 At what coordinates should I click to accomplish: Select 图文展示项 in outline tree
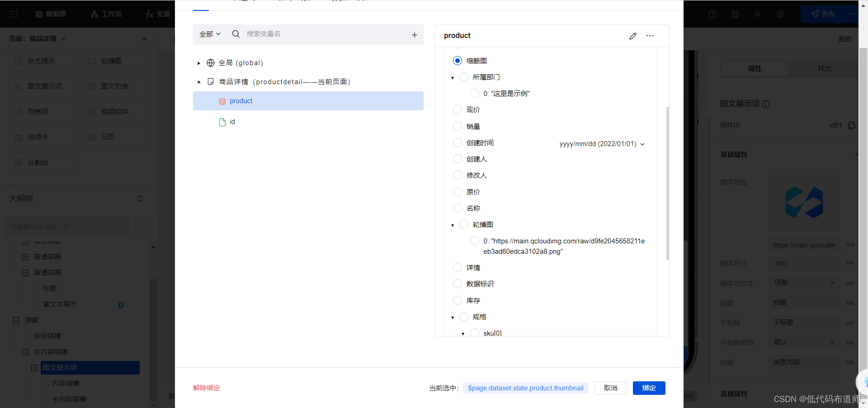(90, 368)
